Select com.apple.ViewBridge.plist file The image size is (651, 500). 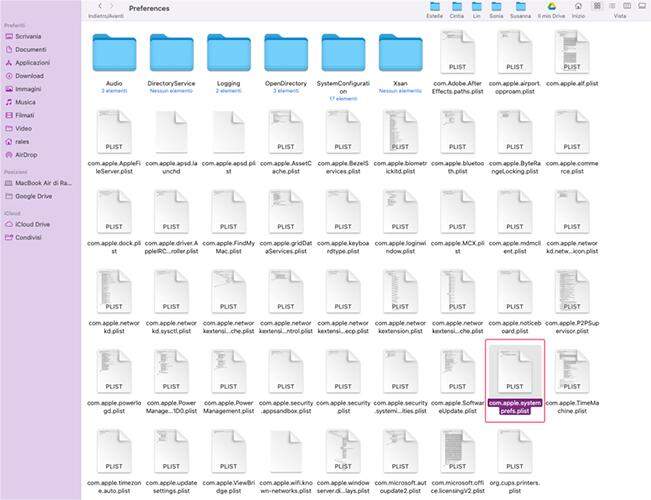click(229, 451)
